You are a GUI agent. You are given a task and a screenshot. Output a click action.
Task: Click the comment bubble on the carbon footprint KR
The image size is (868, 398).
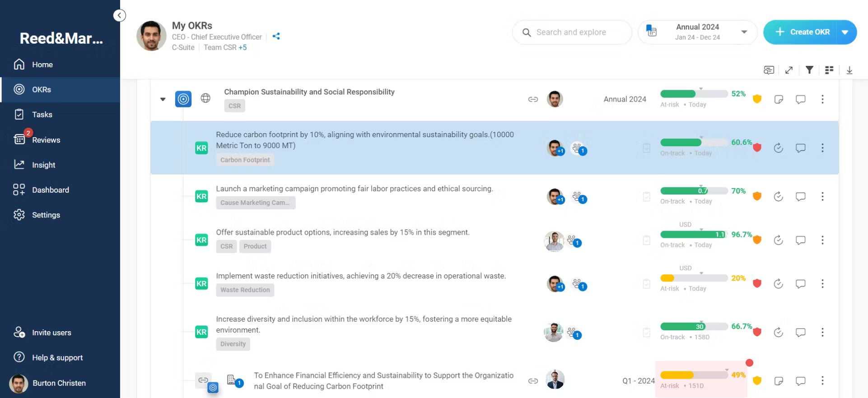800,148
